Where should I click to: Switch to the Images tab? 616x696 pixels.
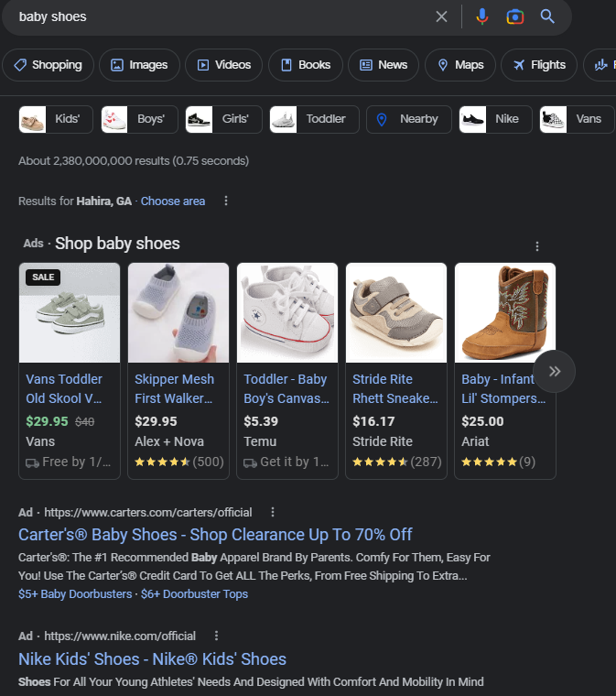[139, 65]
